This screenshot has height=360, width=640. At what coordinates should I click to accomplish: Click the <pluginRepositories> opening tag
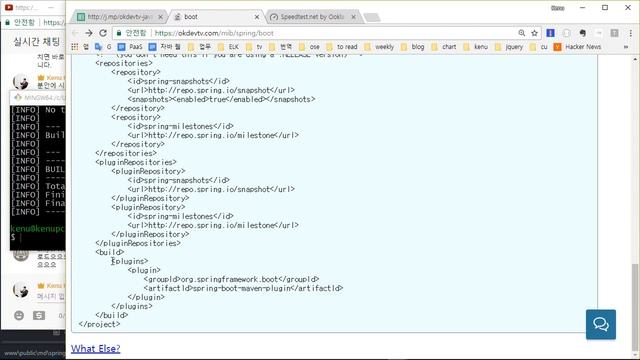pyautogui.click(x=136, y=162)
